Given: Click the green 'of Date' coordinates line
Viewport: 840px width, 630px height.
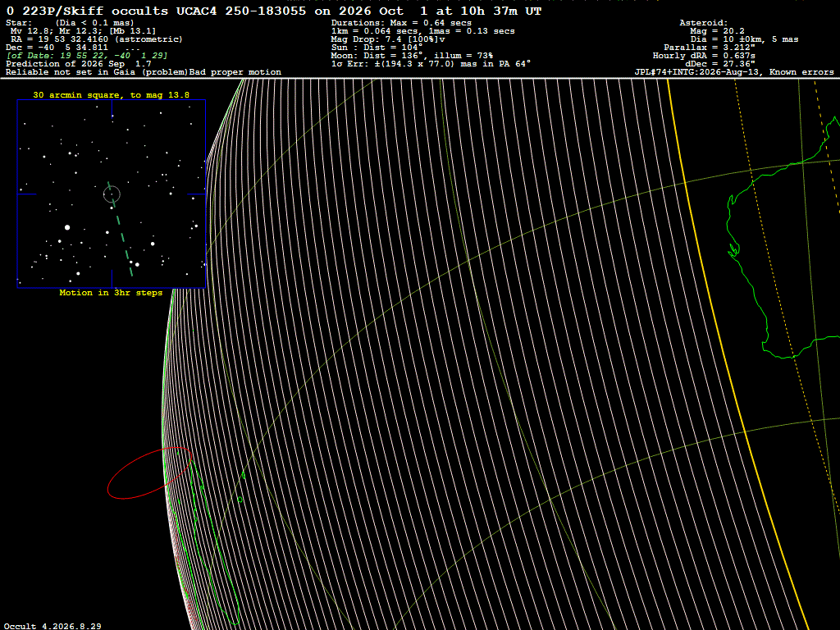Looking at the screenshot, I should [x=87, y=56].
